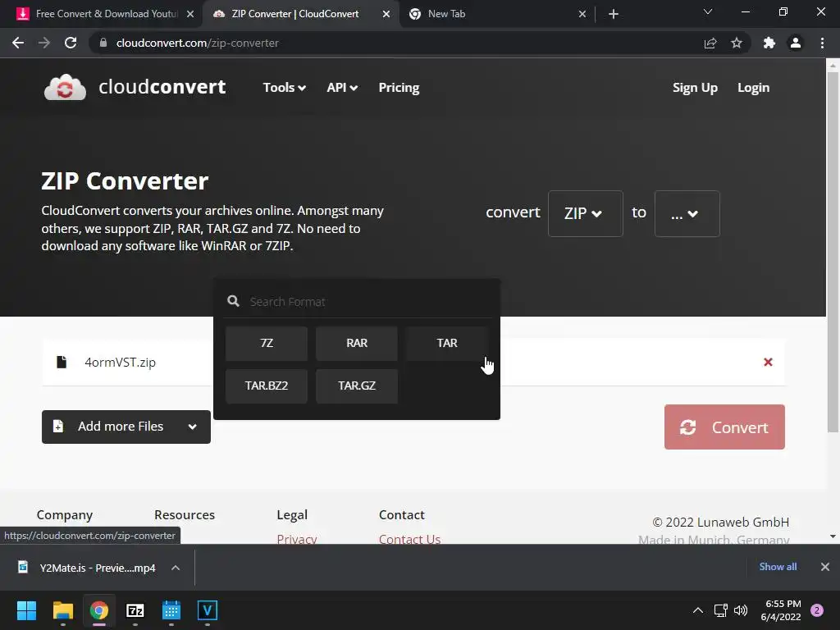Remove 4ormVST.zip with the red X
Viewport: 840px width, 630px height.
pos(768,362)
